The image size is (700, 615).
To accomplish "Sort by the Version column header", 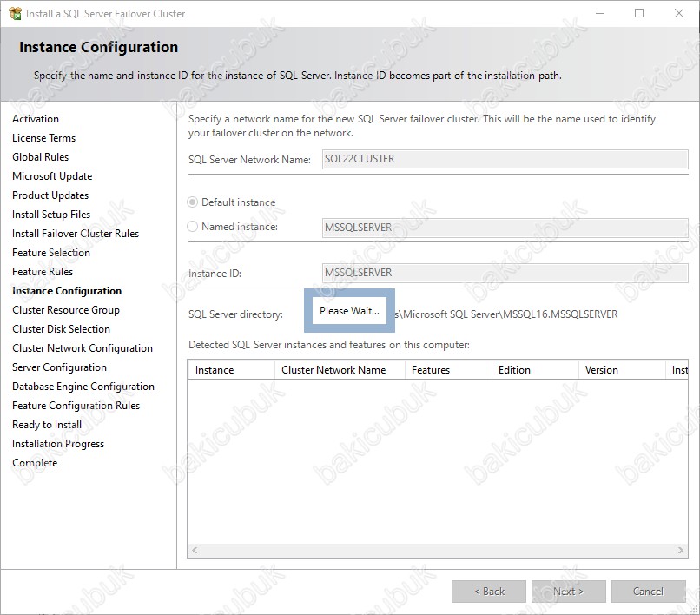I will (622, 370).
